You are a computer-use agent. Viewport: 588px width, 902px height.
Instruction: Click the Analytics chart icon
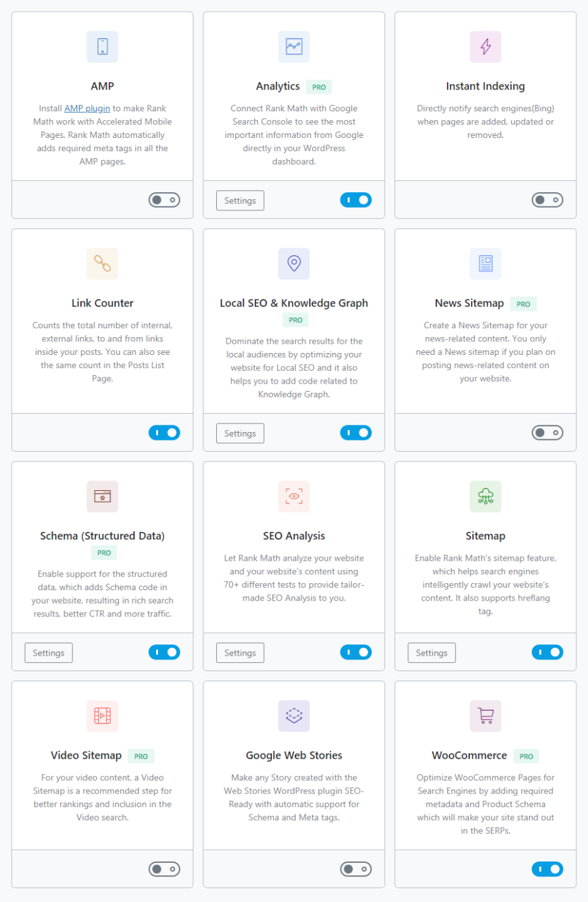294,47
